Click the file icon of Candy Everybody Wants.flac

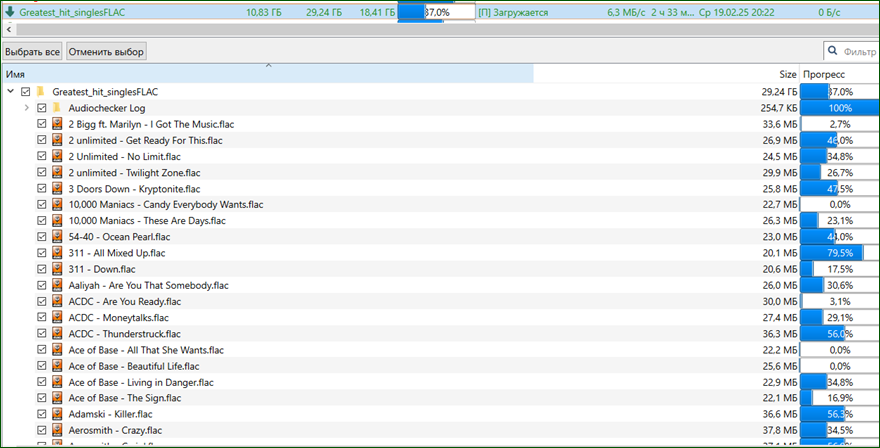point(57,204)
